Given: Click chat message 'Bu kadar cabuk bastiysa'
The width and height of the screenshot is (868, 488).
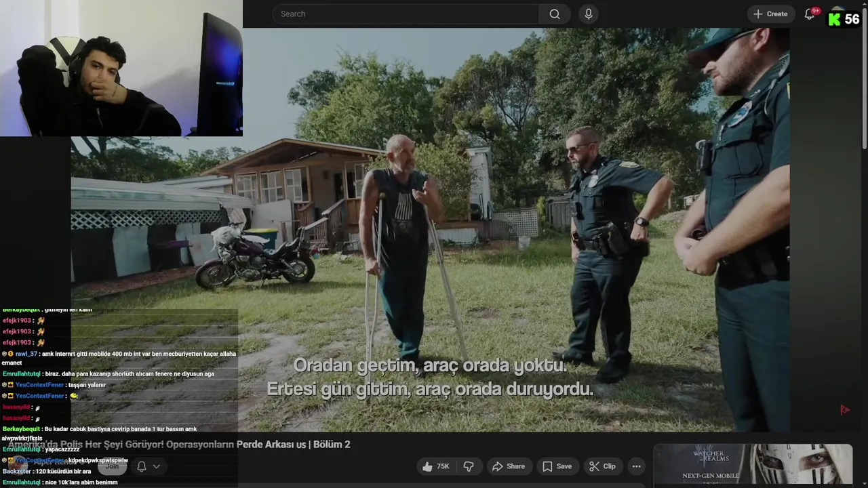Looking at the screenshot, I should click(x=100, y=433).
